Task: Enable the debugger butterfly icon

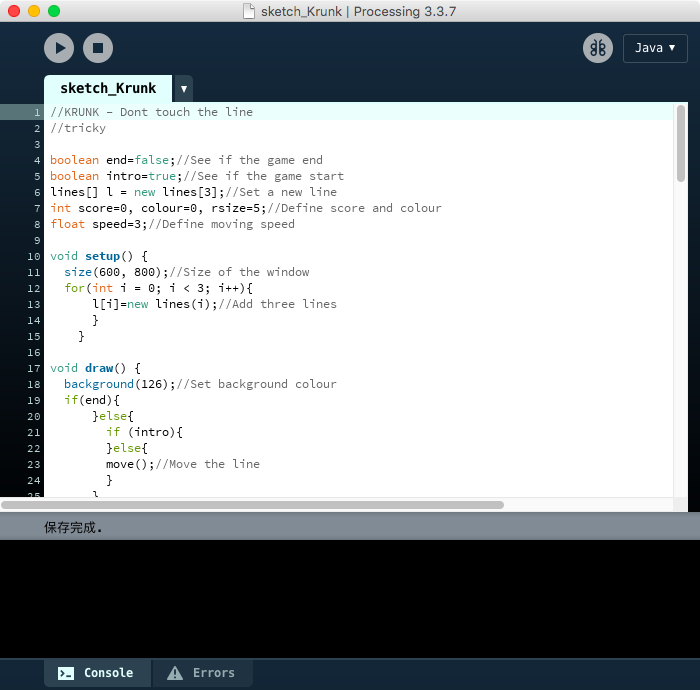Action: tap(598, 48)
